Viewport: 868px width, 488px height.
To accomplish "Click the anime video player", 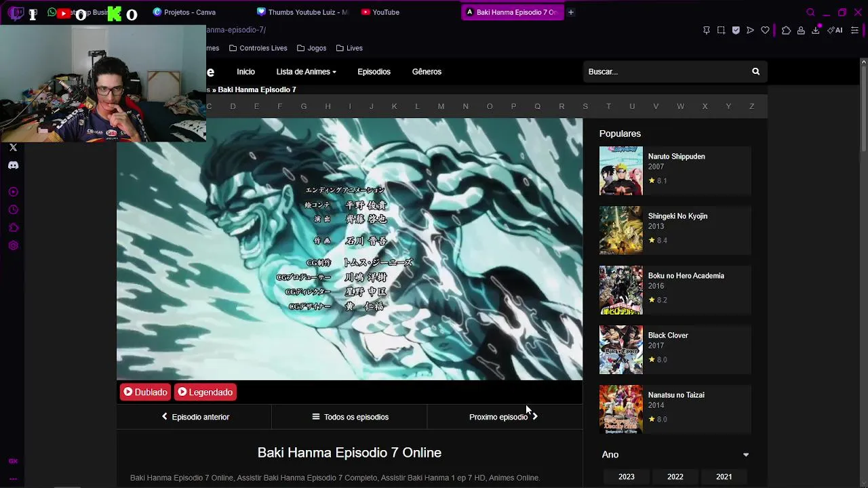I will pos(349,249).
